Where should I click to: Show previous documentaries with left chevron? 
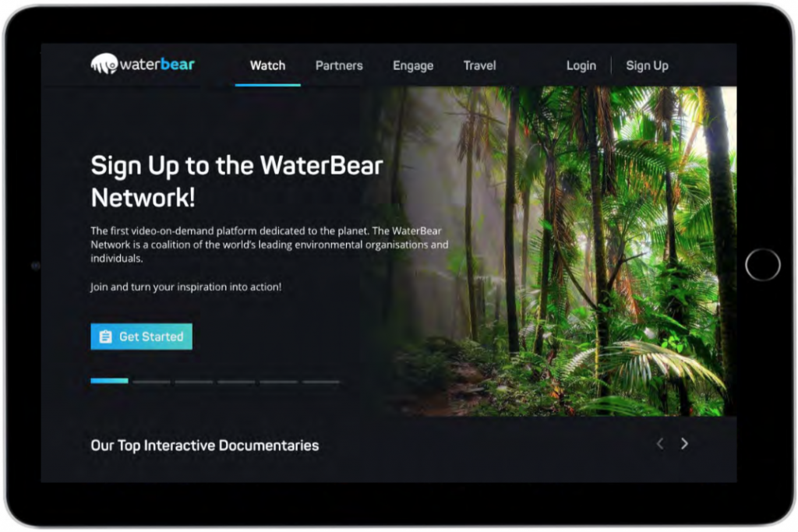pyautogui.click(x=660, y=444)
